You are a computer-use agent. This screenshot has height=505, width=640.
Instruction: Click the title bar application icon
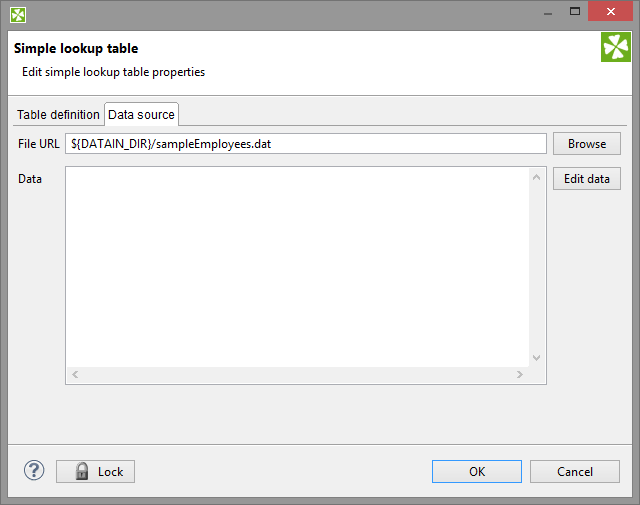tap(18, 14)
